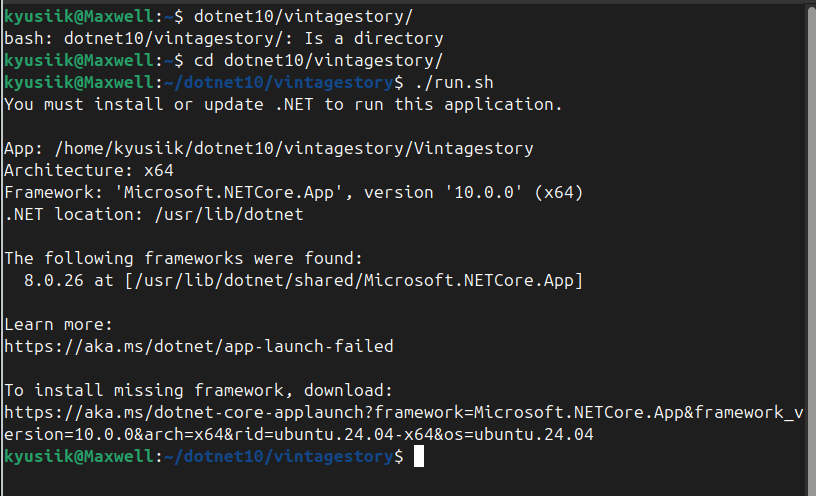Click the App path line ending in Vintagestory

click(269, 149)
